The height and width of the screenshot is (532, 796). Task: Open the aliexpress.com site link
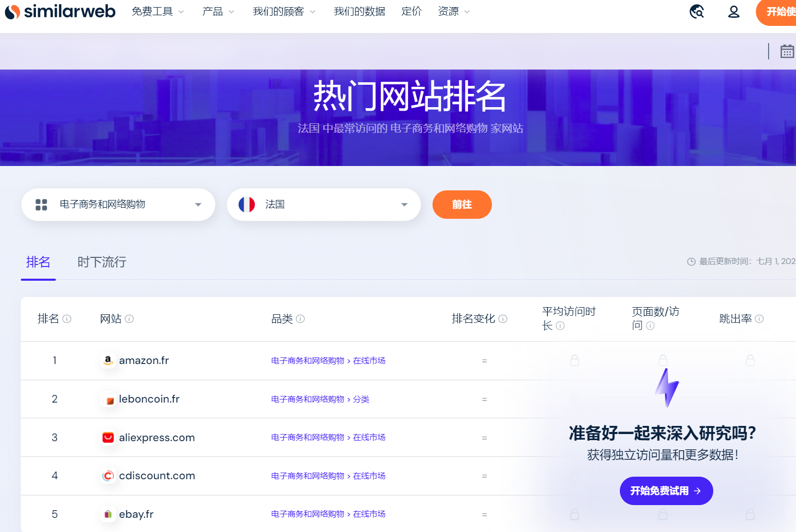tap(157, 438)
